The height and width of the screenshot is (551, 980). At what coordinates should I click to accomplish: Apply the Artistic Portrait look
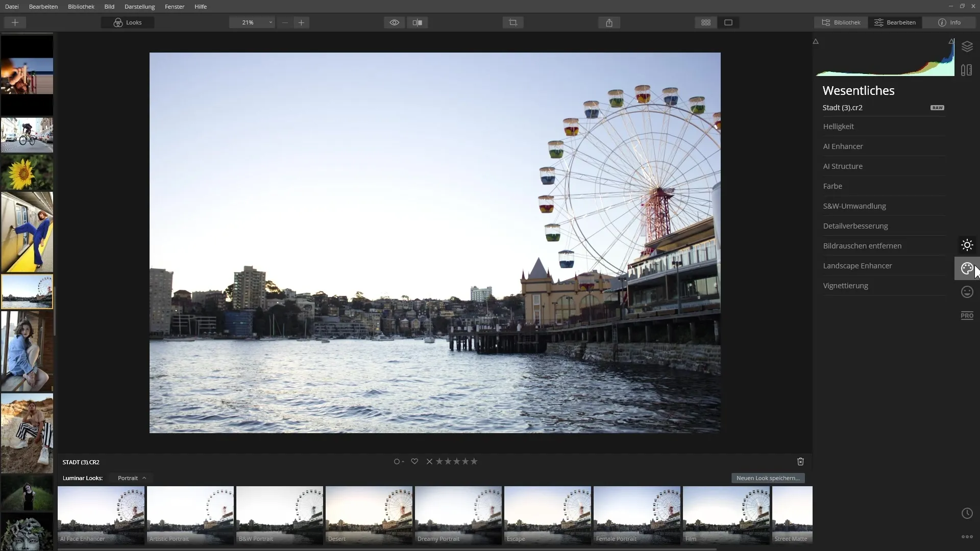tap(190, 515)
